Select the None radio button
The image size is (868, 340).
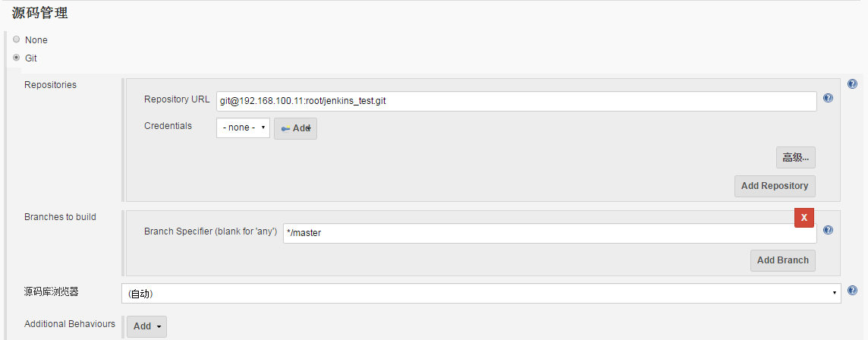(16, 39)
